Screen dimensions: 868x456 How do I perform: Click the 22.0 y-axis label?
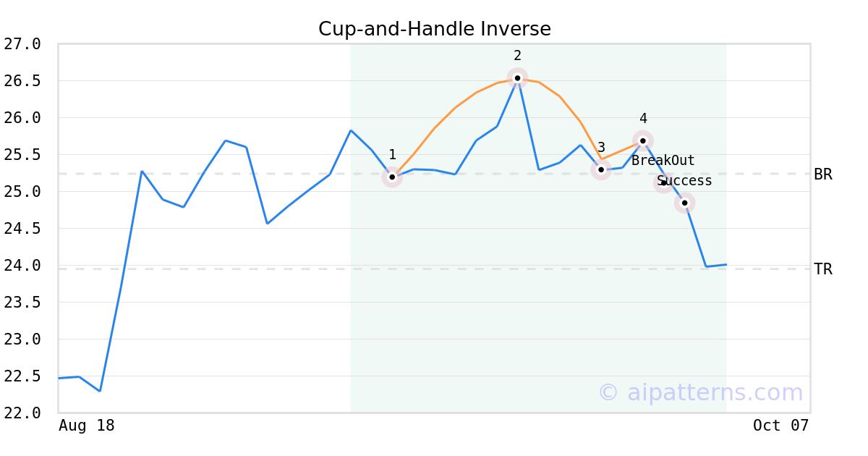click(x=22, y=413)
